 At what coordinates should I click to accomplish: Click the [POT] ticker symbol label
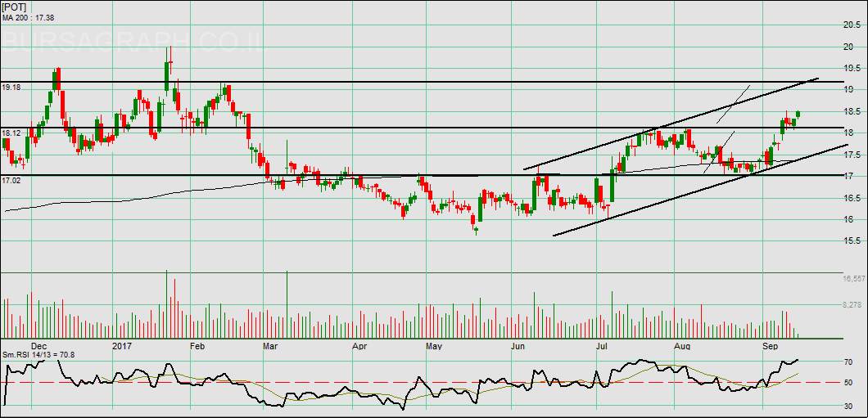(14, 7)
